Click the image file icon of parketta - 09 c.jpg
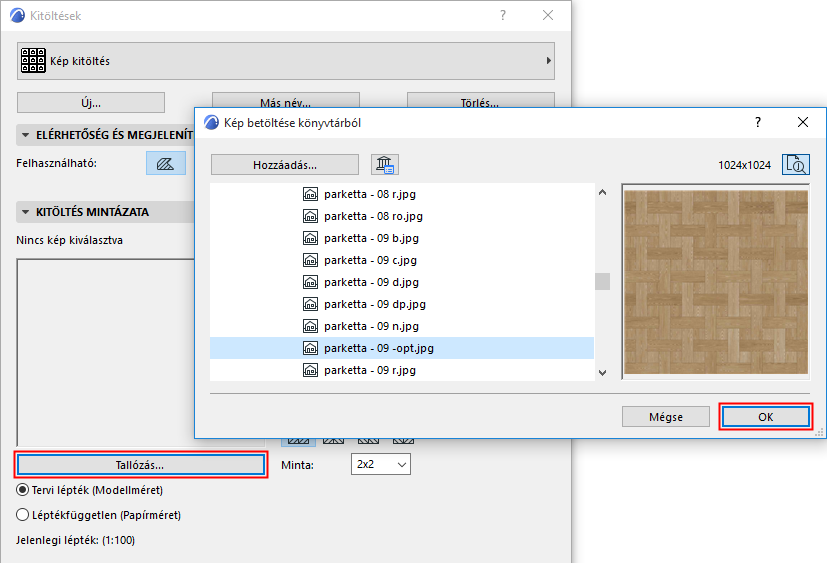This screenshot has height=563, width=827. click(310, 260)
